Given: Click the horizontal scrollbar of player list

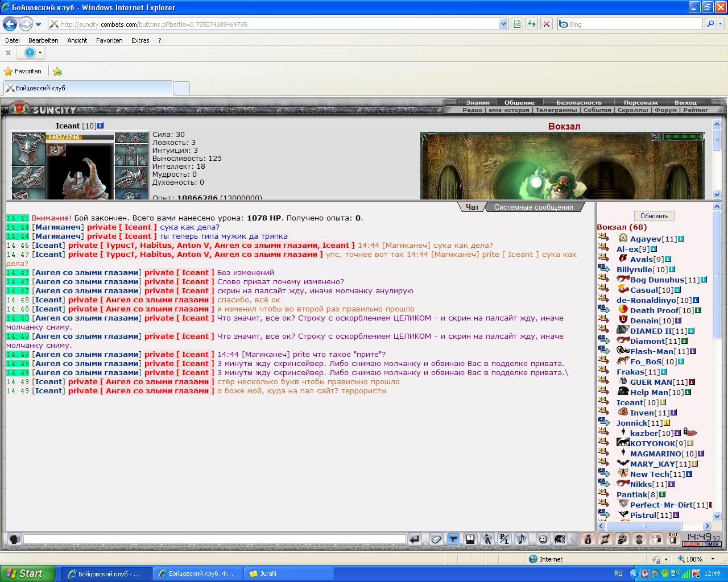Looking at the screenshot, I should click(x=655, y=526).
